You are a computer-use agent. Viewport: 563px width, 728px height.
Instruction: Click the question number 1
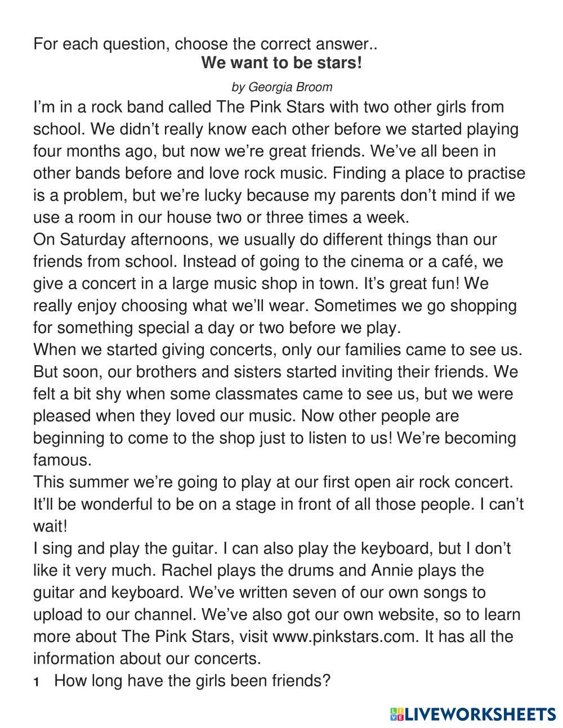coord(37,682)
